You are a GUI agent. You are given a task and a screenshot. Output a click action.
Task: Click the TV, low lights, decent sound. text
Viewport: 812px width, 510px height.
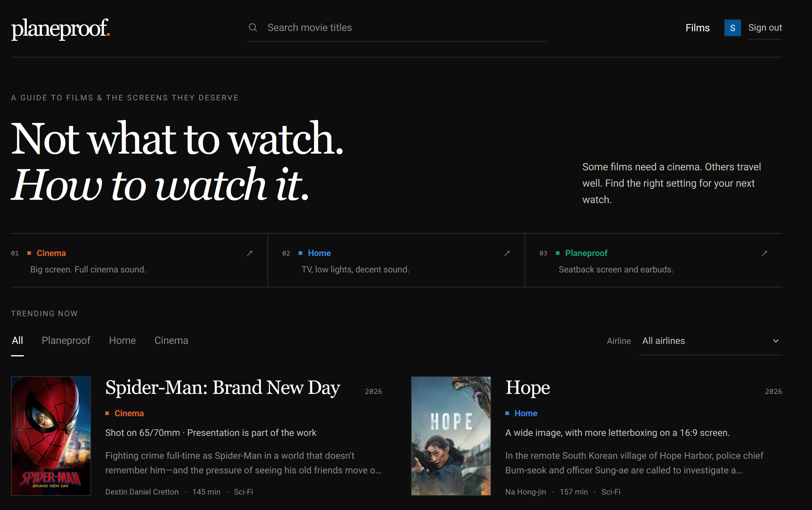[x=355, y=269]
